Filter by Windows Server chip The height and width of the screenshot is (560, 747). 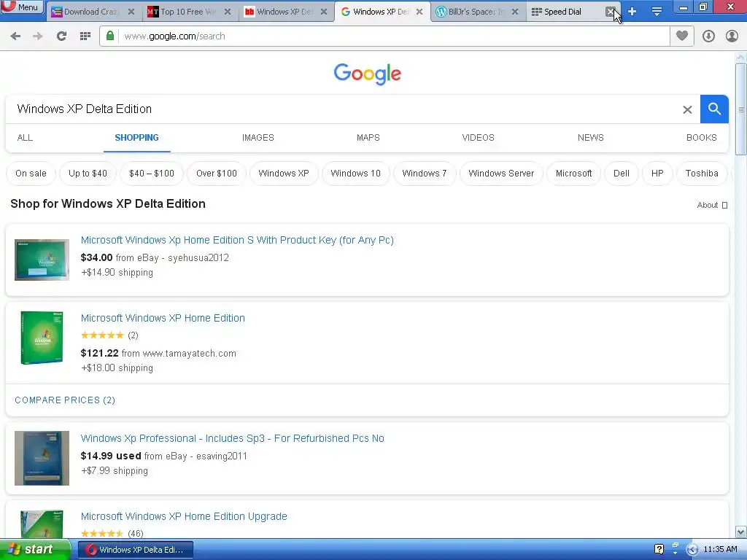point(501,174)
